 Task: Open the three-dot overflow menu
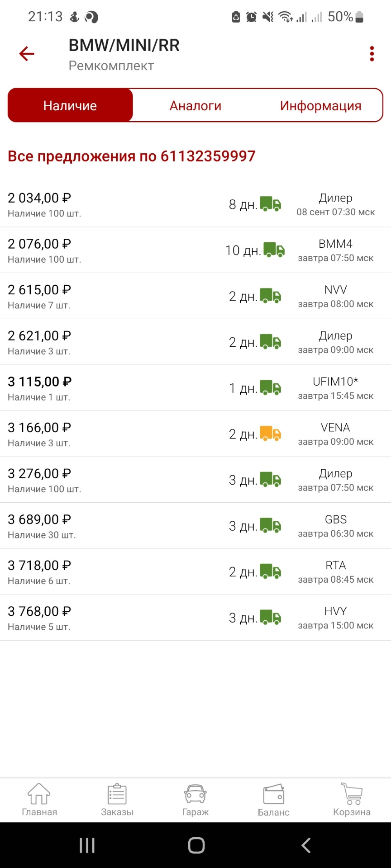point(372,54)
